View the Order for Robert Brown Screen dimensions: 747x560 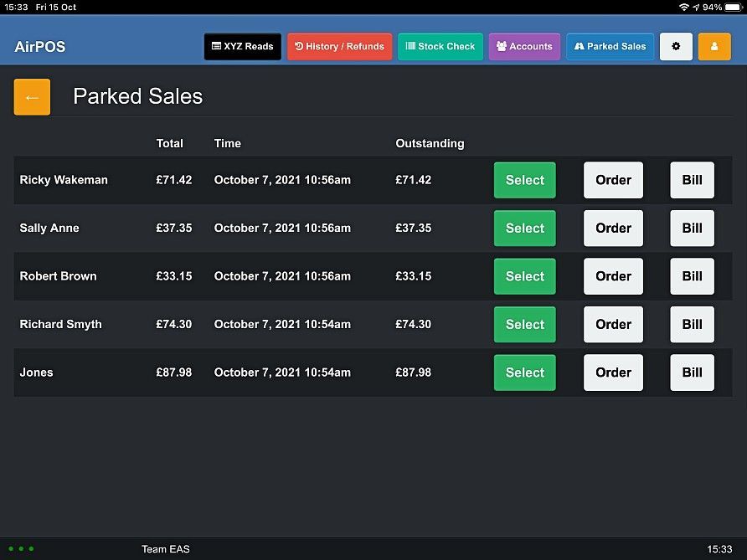[613, 276]
